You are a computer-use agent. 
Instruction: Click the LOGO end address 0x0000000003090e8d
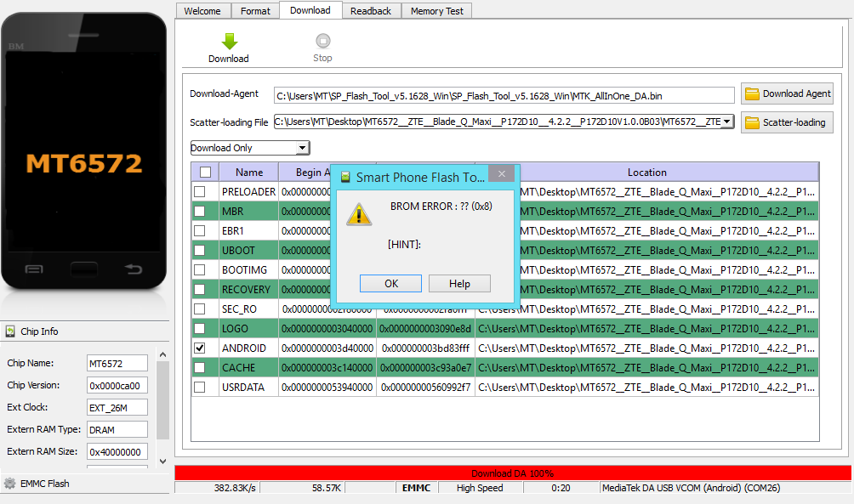point(425,329)
